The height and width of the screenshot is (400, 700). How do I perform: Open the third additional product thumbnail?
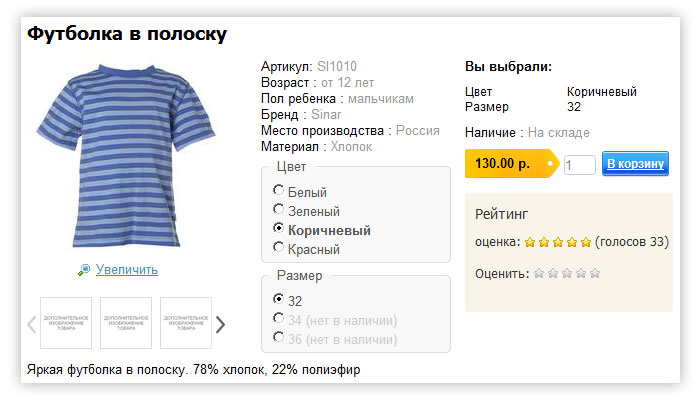pyautogui.click(x=186, y=323)
